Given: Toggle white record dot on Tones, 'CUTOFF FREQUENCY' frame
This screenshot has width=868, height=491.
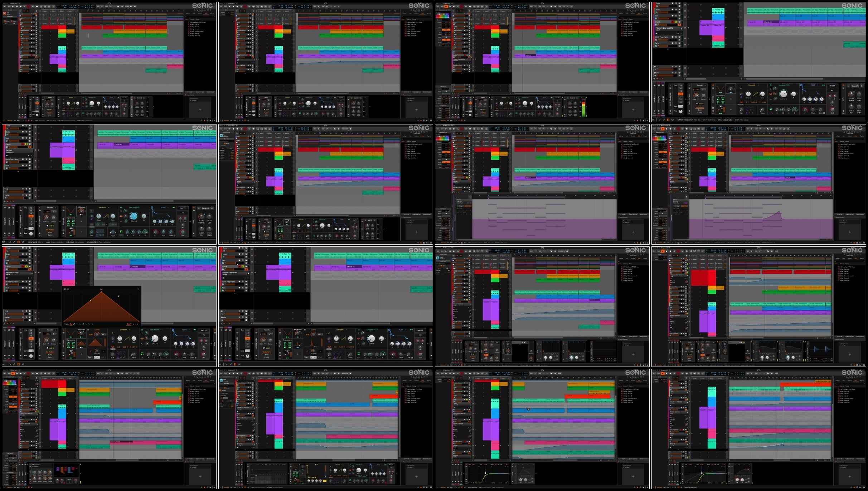Looking at the screenshot, I should click(673, 3).
